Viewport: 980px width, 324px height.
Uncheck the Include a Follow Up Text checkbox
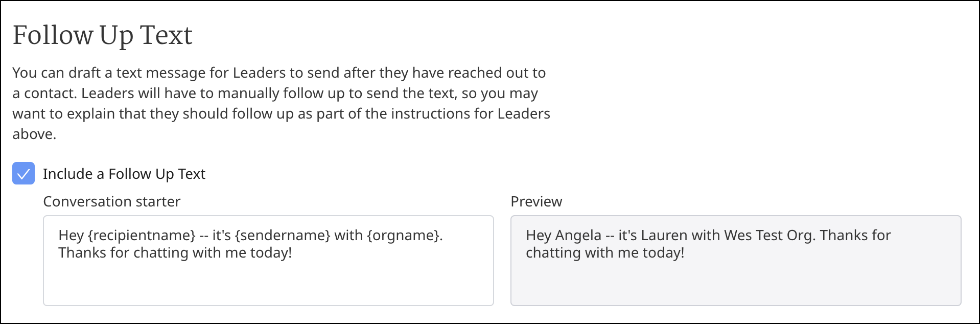pos(24,173)
